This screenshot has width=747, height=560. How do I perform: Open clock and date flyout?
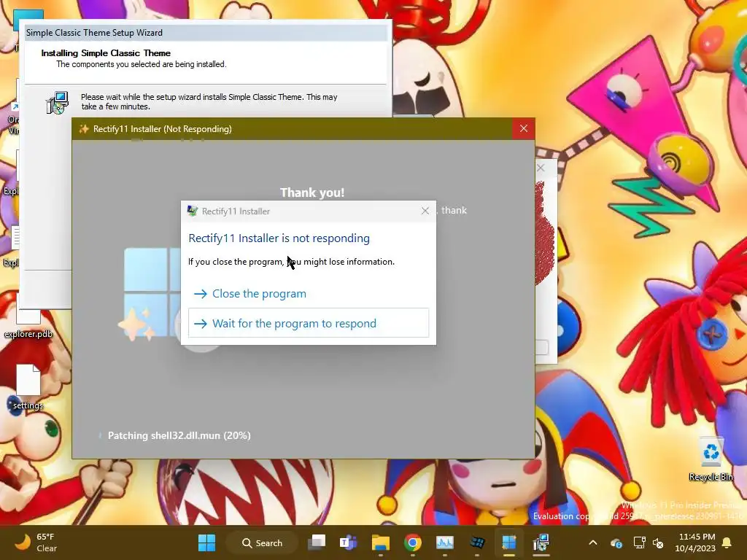click(x=695, y=542)
